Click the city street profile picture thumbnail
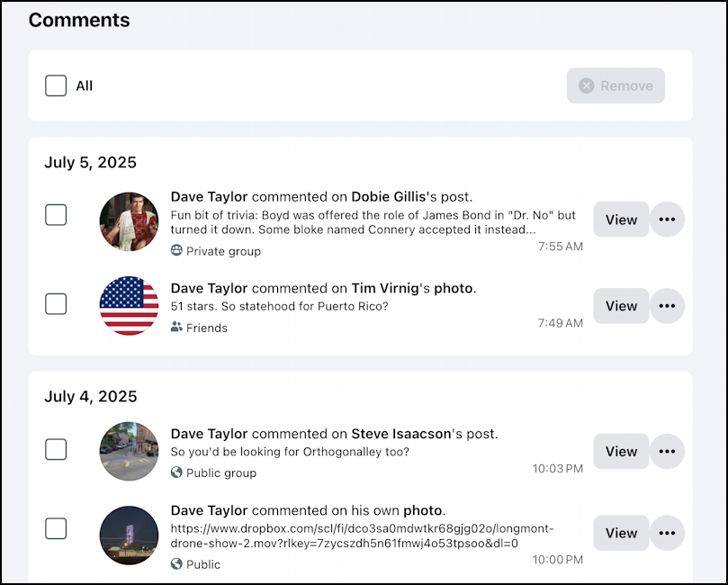This screenshot has width=728, height=585. pyautogui.click(x=129, y=449)
